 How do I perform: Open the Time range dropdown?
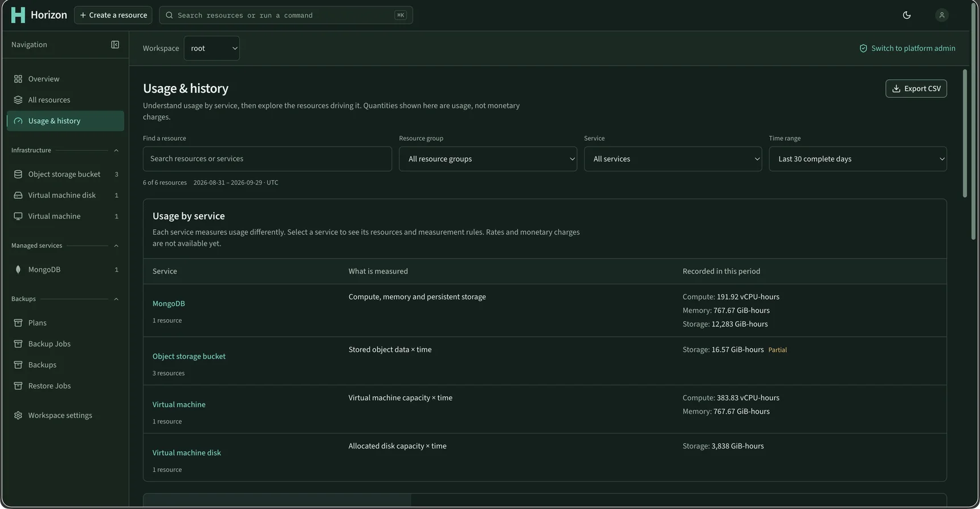(x=857, y=159)
